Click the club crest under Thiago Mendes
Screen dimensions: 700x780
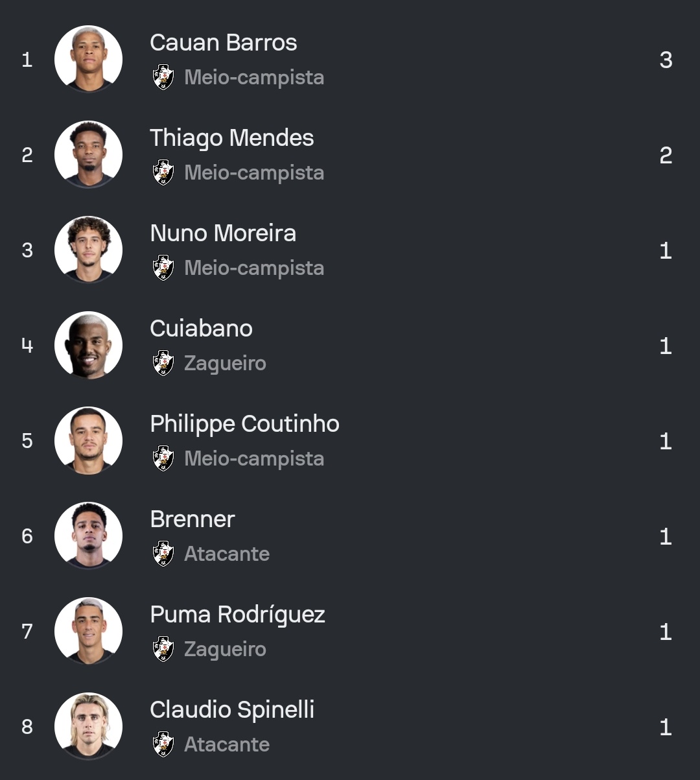click(163, 172)
